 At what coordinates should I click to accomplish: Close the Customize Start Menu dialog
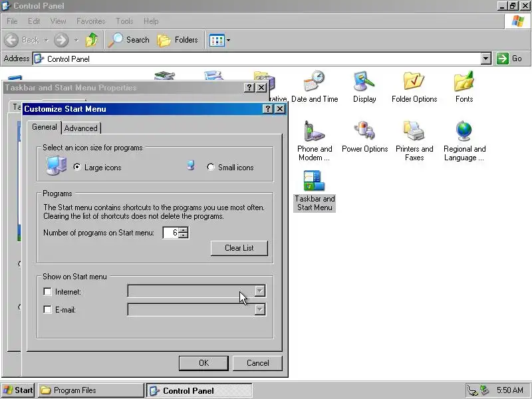point(280,109)
